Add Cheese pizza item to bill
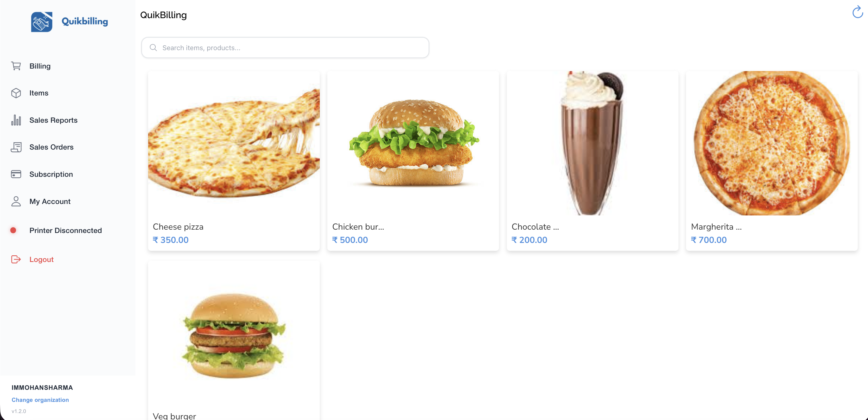Viewport: 868px width, 420px height. pos(234,161)
